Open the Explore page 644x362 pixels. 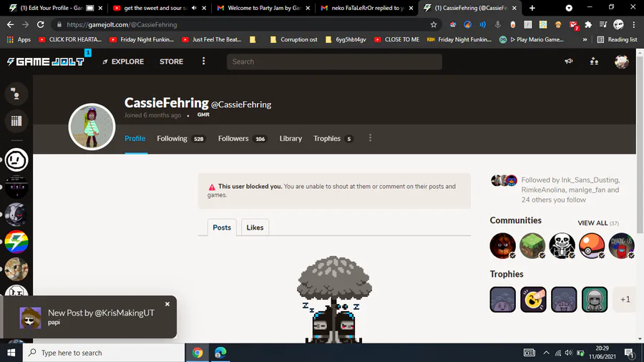123,62
